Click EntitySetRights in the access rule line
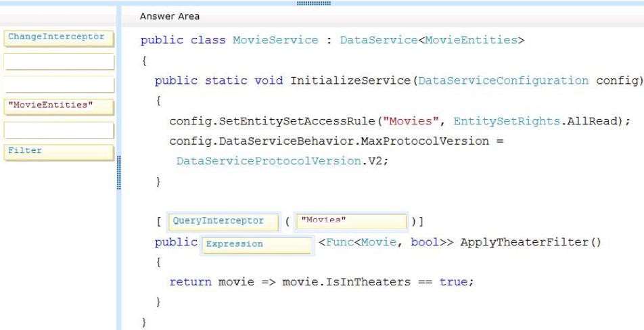Screen dimensions: 644x330 [x=507, y=121]
